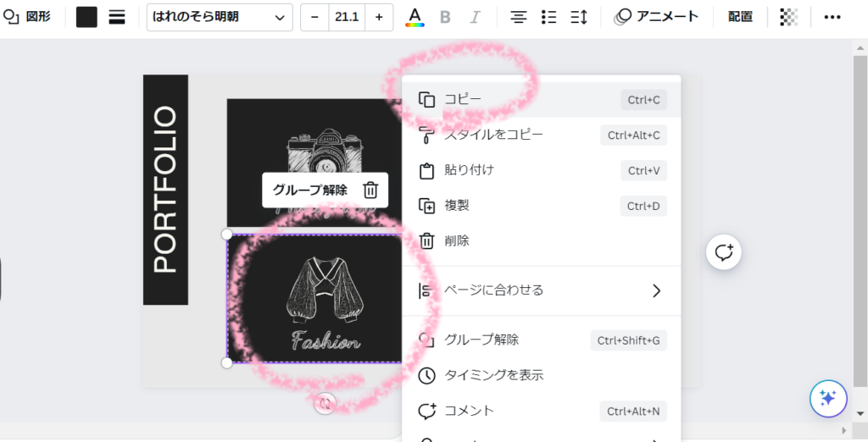The width and height of the screenshot is (868, 442).
Task: Open the line spacing icon
Action: click(x=578, y=17)
